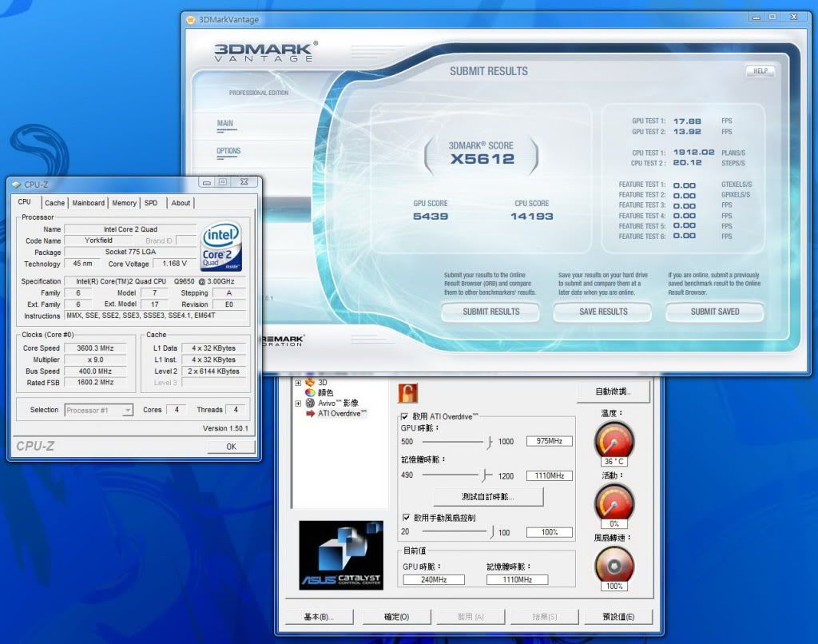Click the Intel Core 2 Quad logo in CPU-Z
Screen dimensions: 818x644
coord(222,246)
